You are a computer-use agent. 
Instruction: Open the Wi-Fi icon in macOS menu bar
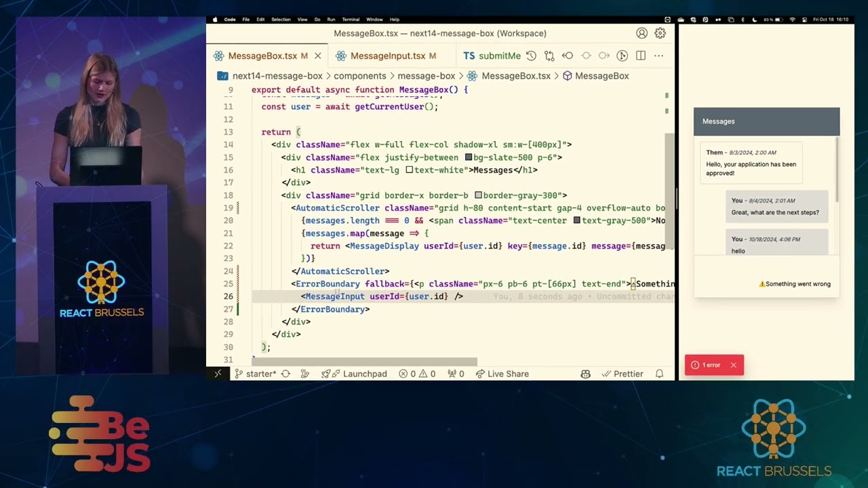click(x=792, y=20)
